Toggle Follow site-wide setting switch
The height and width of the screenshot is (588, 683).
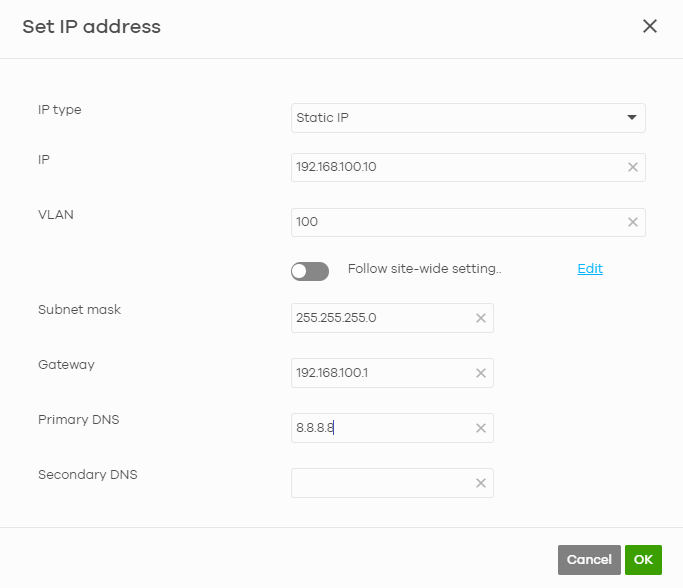[310, 271]
